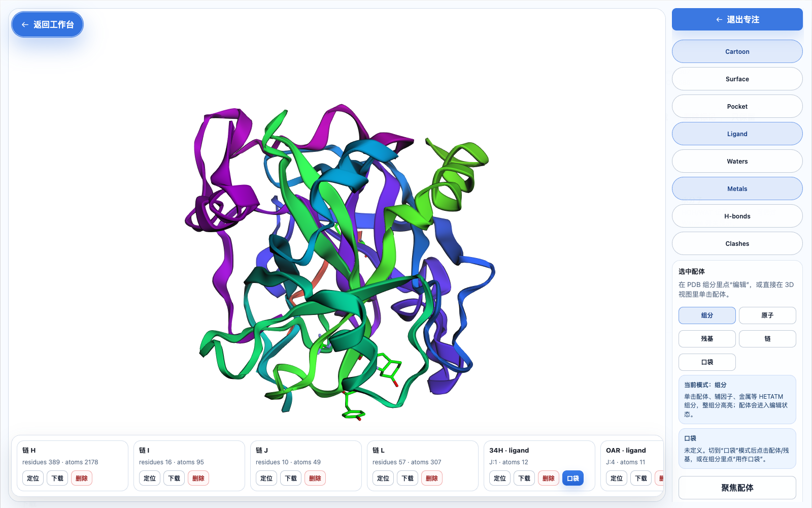Download chain H with 下载
Viewport: 812px width, 508px height.
pos(57,478)
